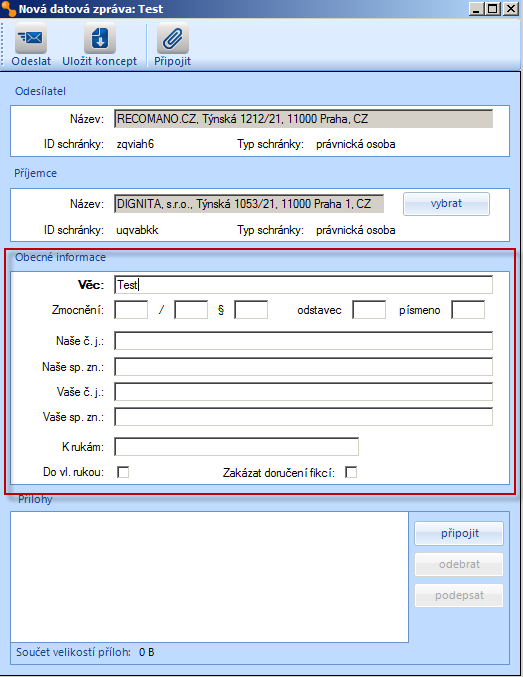Check Zakázat doručení fikcí checkbox

pyautogui.click(x=351, y=472)
